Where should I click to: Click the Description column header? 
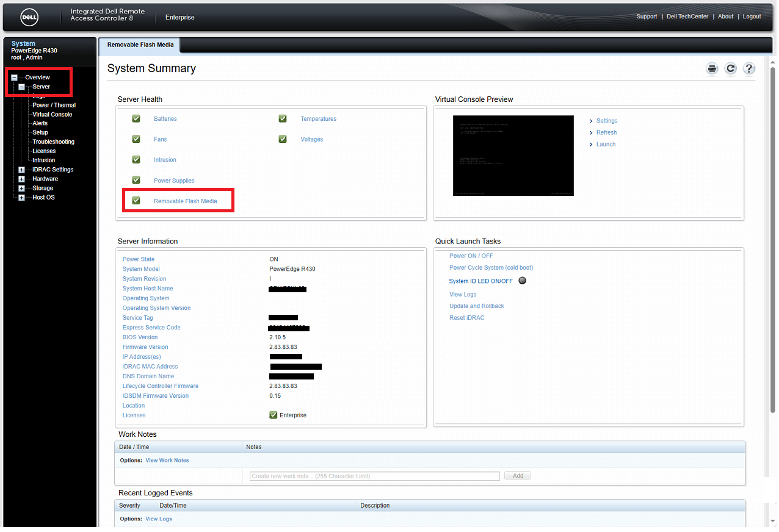[375, 505]
